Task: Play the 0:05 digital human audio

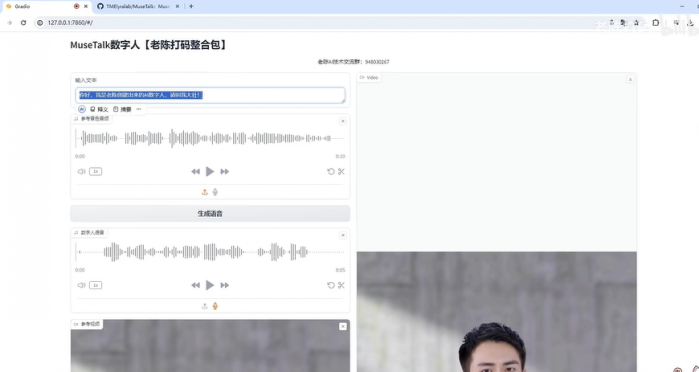Action: (x=210, y=285)
